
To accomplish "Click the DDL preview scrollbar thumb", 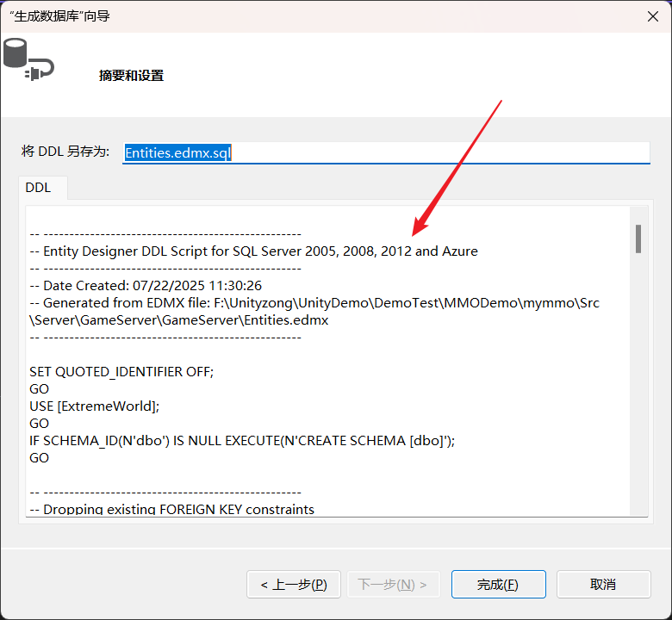I will coord(638,239).
